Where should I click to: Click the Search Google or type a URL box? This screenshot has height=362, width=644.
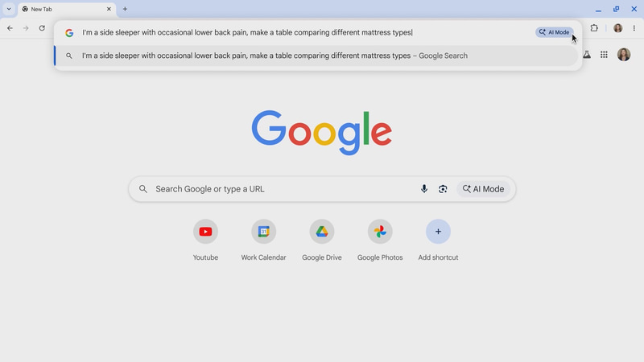[x=322, y=189]
